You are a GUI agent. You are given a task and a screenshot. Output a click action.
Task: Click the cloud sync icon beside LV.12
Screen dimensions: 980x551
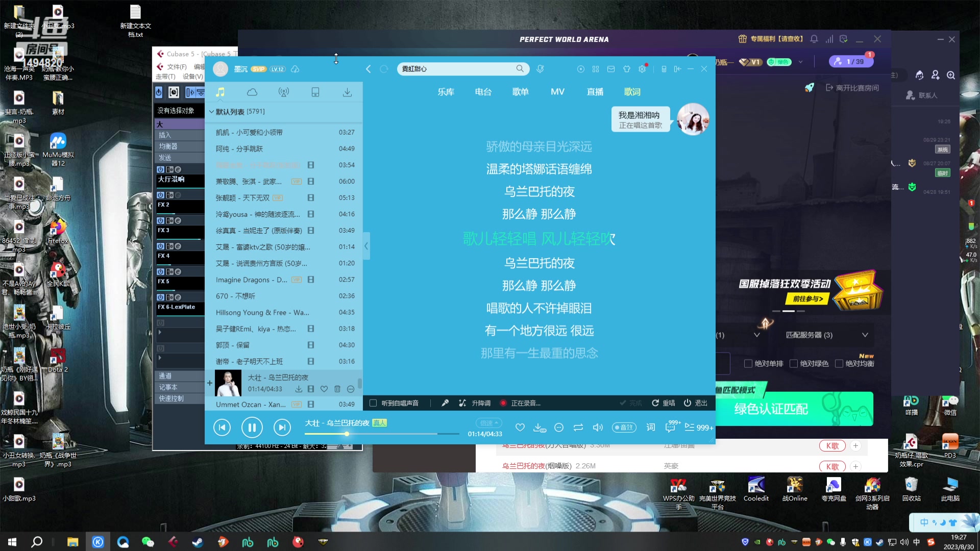tap(295, 69)
